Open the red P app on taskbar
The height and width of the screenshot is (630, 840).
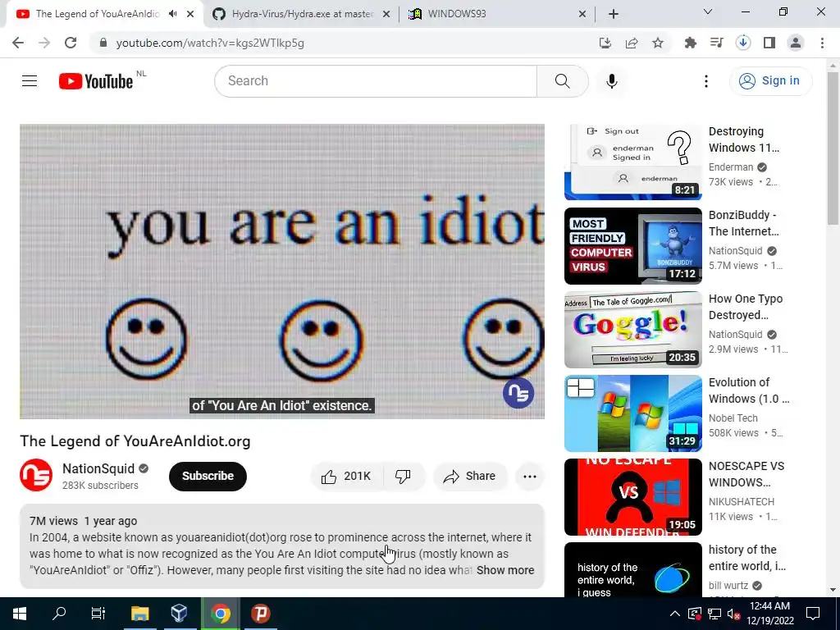260,614
